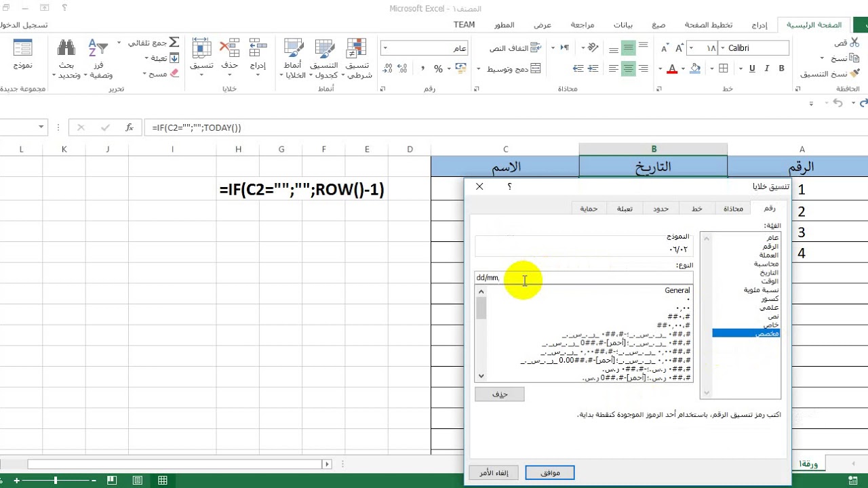Click the zoom slider in status bar
Screen dimensions: 868x488
56,481
